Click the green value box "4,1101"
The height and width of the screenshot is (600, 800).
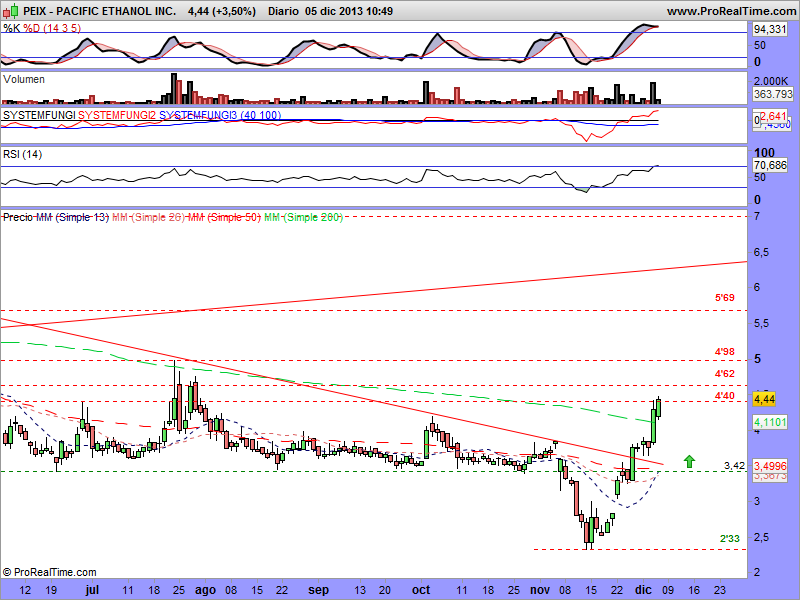tap(770, 422)
